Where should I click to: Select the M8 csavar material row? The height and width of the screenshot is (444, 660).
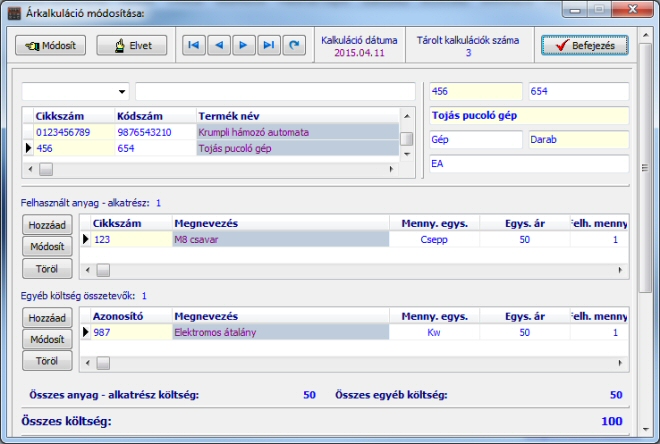(x=354, y=239)
